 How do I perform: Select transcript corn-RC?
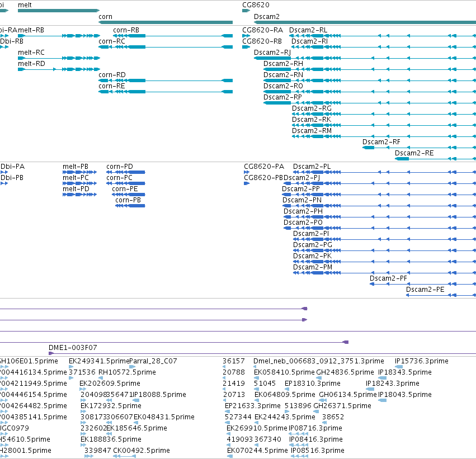pos(166,47)
